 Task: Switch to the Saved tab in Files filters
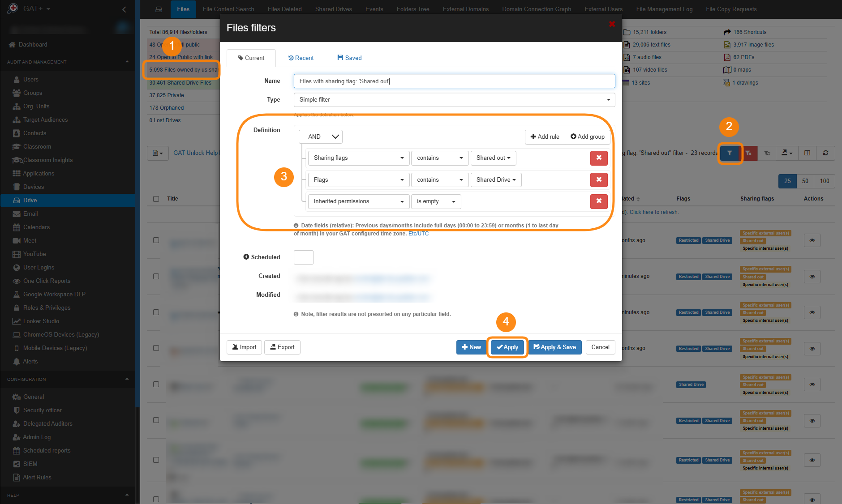click(349, 58)
